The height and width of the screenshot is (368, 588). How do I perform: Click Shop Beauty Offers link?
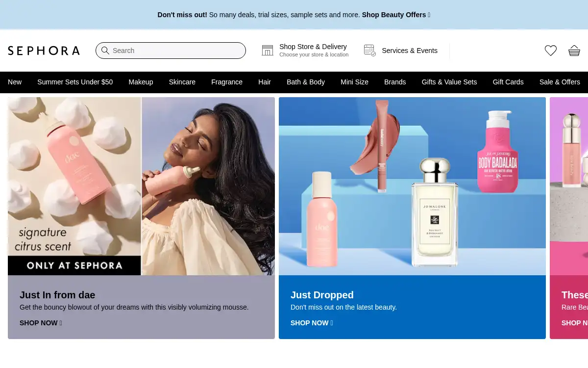pyautogui.click(x=396, y=15)
